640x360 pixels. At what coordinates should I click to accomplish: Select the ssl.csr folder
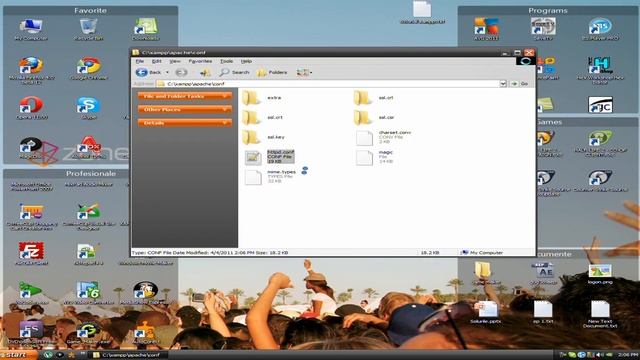(373, 118)
